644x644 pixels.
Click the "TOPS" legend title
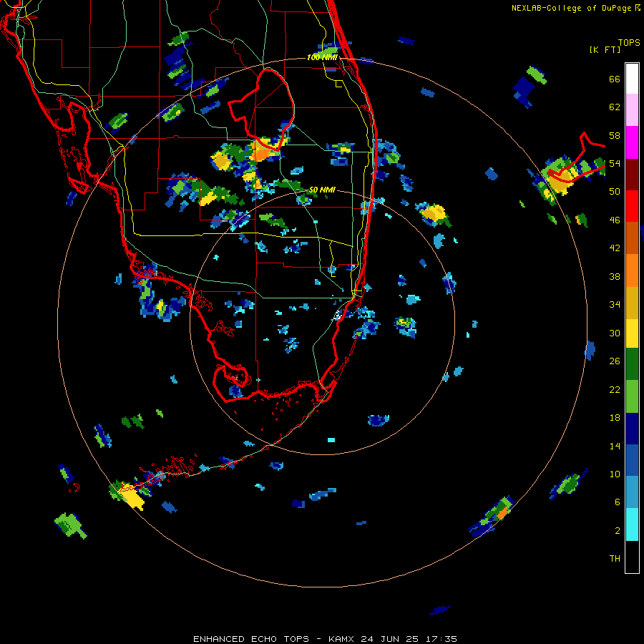point(629,43)
